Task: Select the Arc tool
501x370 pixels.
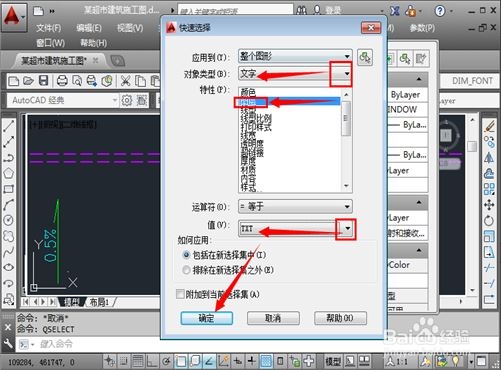Action: pyautogui.click(x=9, y=205)
